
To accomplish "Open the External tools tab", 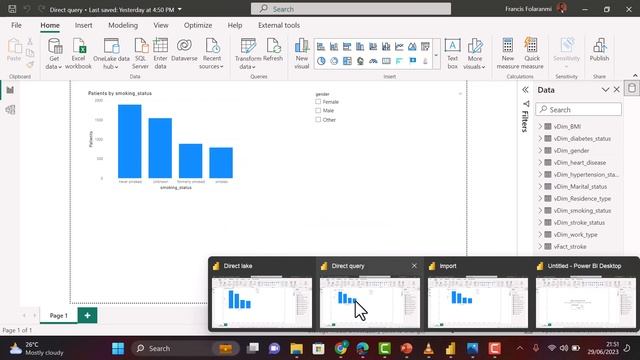I will click(279, 25).
